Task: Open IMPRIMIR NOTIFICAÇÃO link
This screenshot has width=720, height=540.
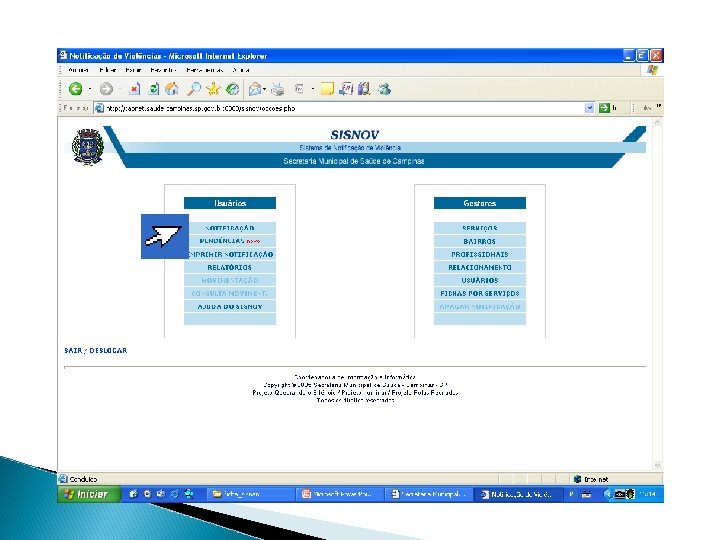Action: click(x=230, y=254)
